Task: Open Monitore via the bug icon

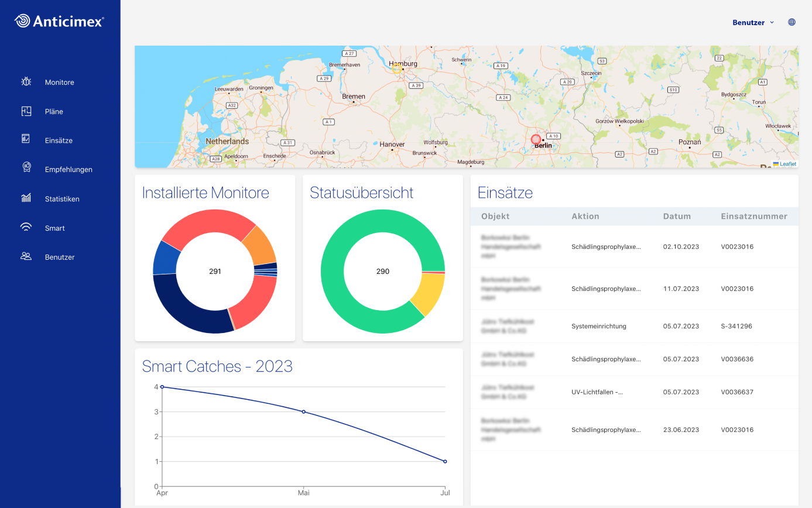Action: (x=26, y=82)
